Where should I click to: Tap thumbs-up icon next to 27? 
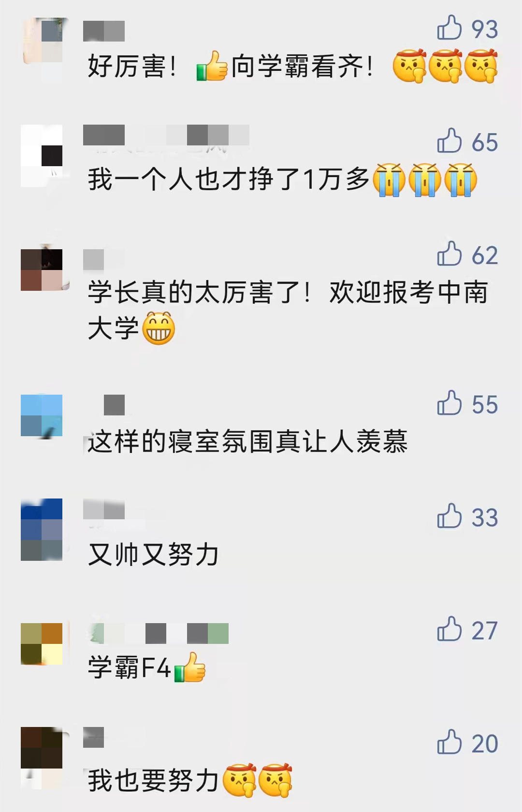[449, 629]
